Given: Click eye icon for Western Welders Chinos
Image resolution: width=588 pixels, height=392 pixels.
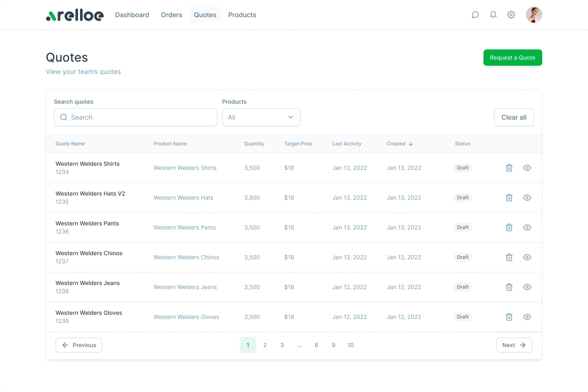Looking at the screenshot, I should click(527, 257).
